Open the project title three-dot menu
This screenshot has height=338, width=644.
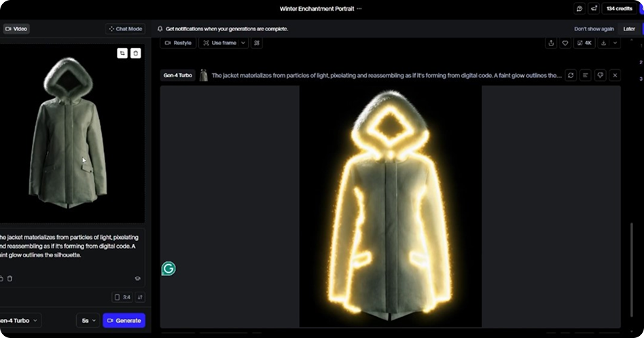coord(359,9)
